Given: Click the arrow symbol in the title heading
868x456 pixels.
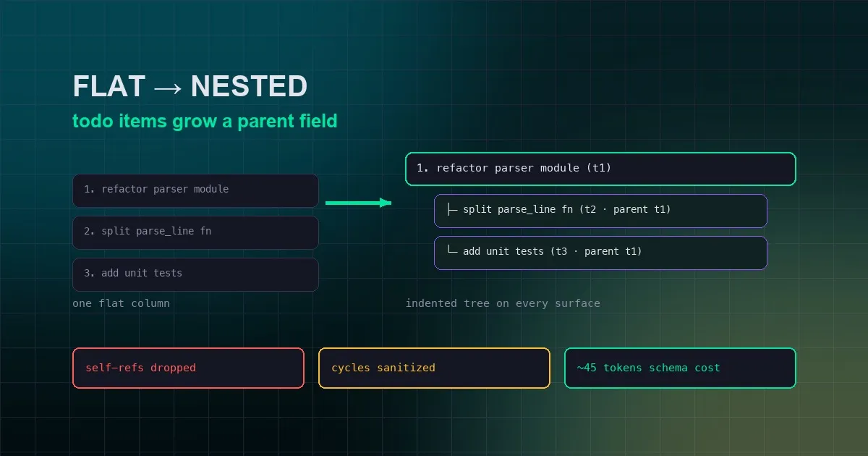Looking at the screenshot, I should click(x=168, y=88).
